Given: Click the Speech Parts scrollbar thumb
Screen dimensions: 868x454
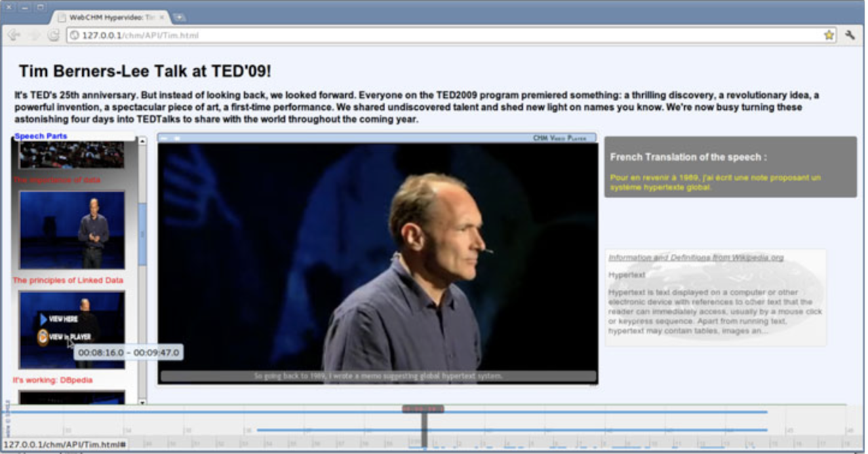Looking at the screenshot, I should pyautogui.click(x=142, y=234).
